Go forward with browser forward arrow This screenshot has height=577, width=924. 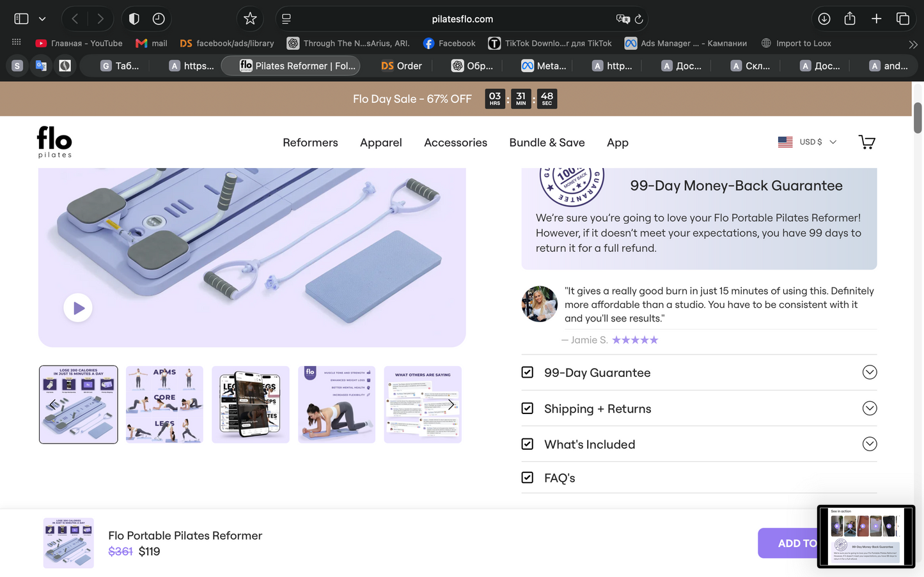coord(100,19)
